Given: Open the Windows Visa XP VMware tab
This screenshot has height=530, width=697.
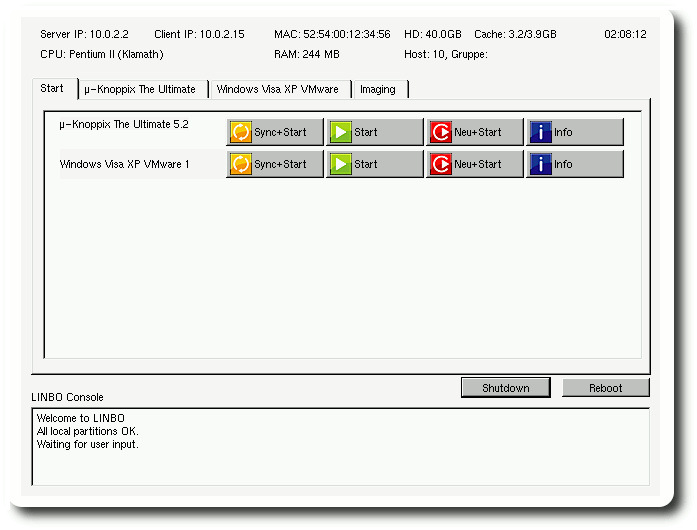Looking at the screenshot, I should (x=277, y=89).
